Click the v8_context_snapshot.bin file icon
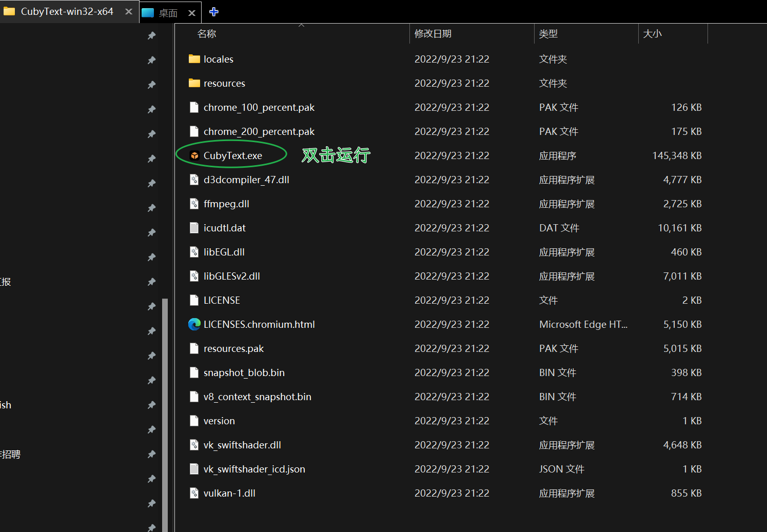The width and height of the screenshot is (767, 532). tap(194, 397)
